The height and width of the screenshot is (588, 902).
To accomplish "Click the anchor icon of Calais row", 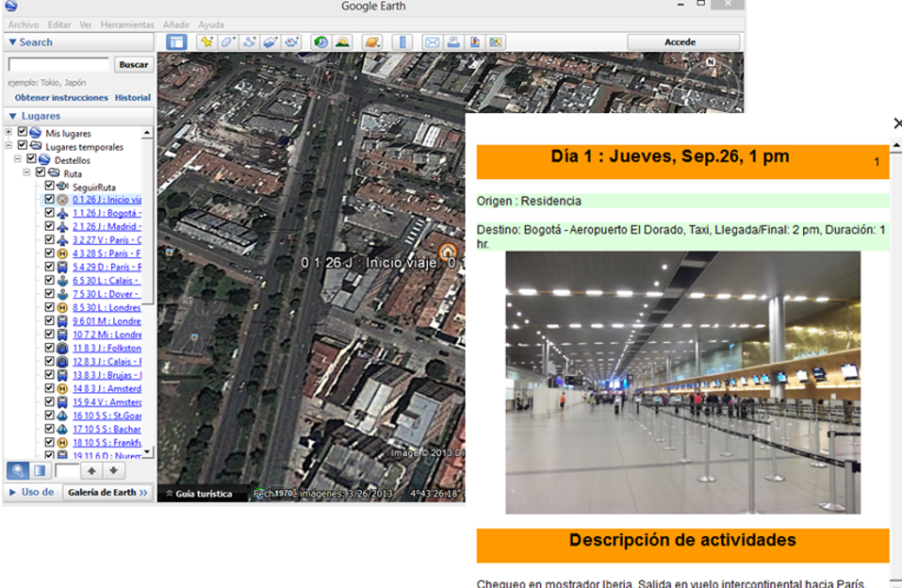I will coord(62,281).
